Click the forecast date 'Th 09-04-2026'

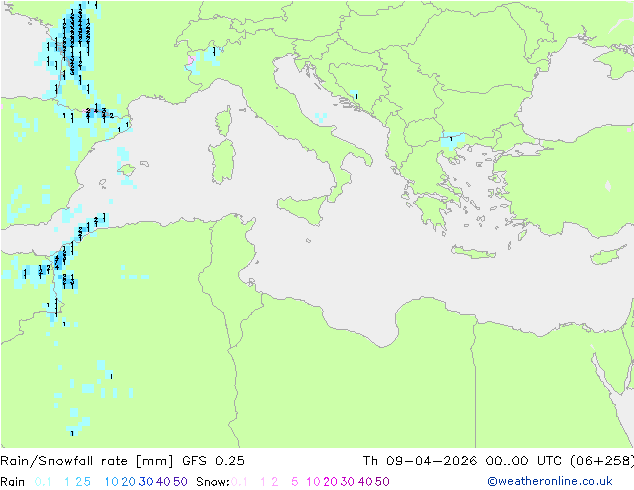419,461
